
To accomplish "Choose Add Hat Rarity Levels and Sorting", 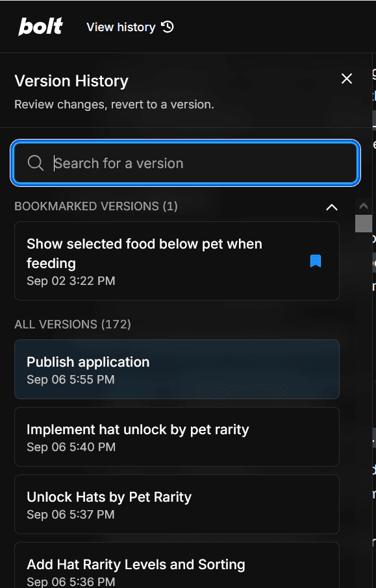I will tap(177, 565).
